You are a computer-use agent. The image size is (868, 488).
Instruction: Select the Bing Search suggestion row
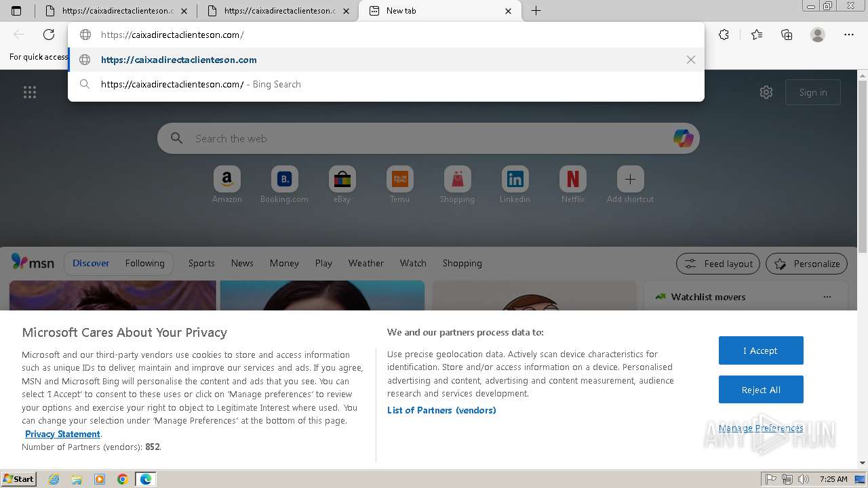click(x=387, y=84)
